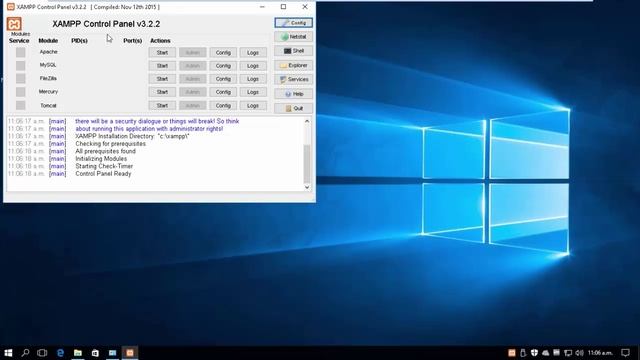The image size is (640, 360).
Task: Open the volume tray icon
Action: click(x=579, y=353)
